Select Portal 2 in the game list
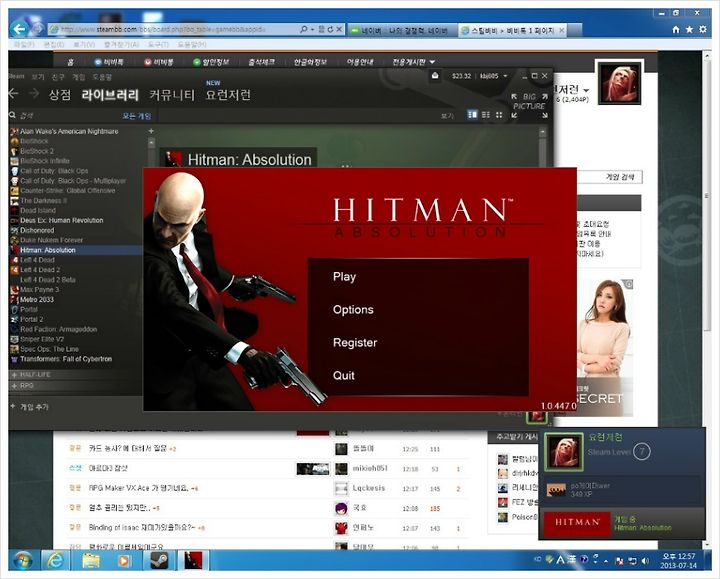The image size is (720, 579). [x=31, y=320]
